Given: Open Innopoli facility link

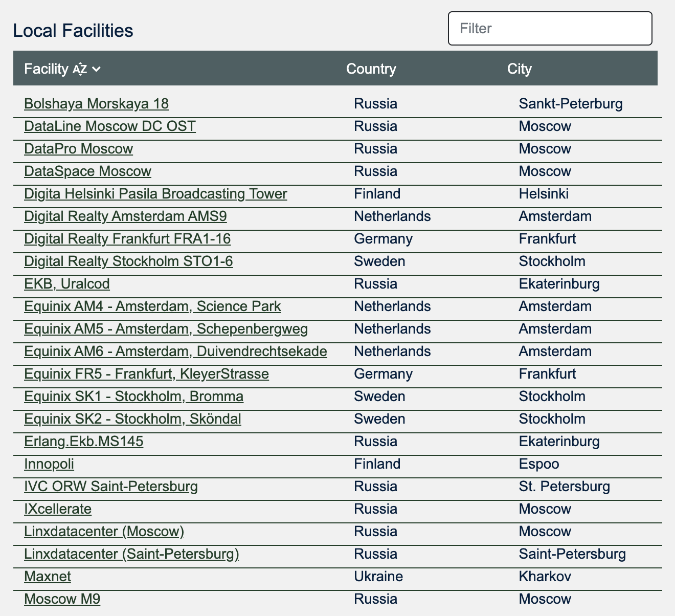Looking at the screenshot, I should click(49, 464).
